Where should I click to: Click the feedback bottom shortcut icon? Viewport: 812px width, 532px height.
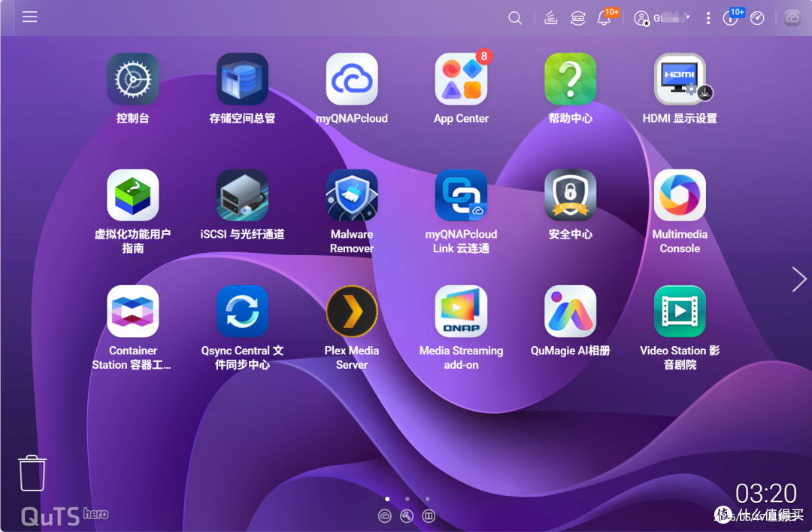(429, 516)
